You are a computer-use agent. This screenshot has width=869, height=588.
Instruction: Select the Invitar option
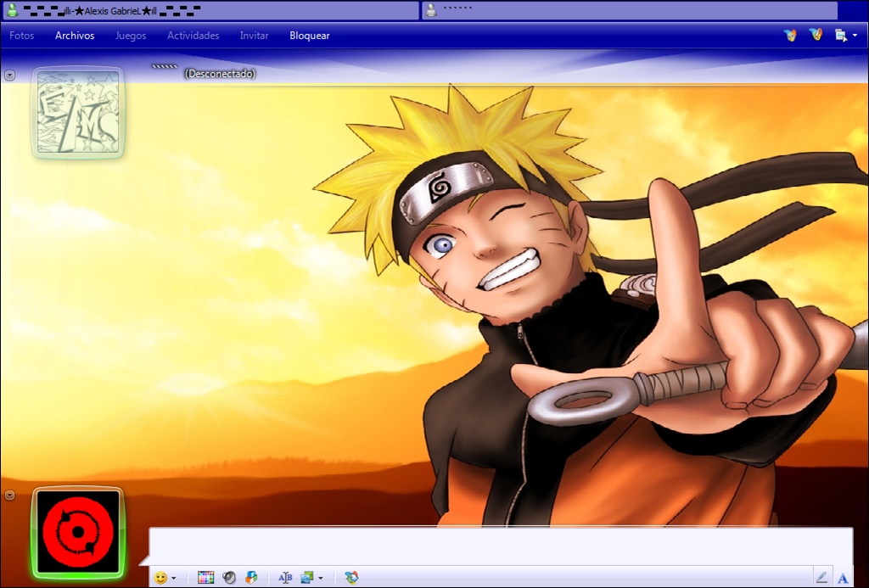[x=254, y=36]
